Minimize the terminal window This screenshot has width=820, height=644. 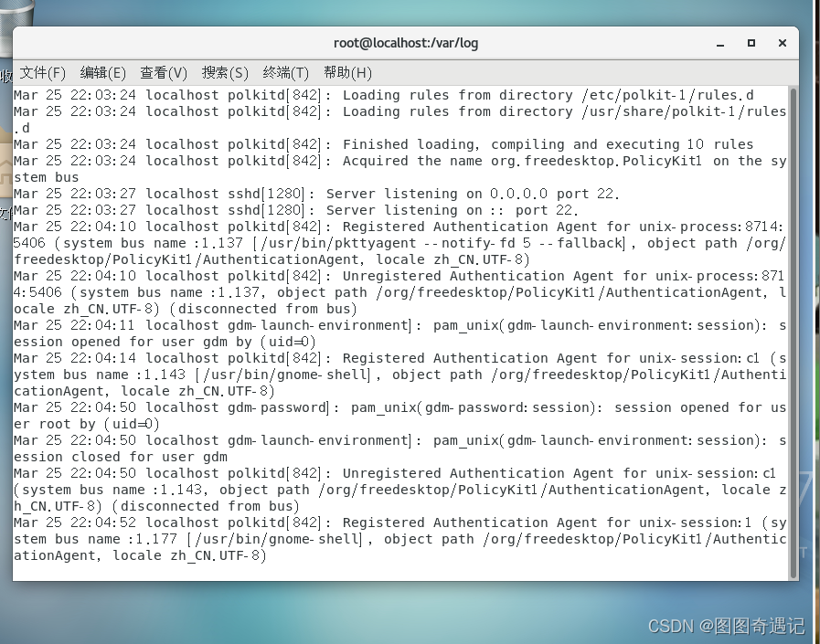720,43
